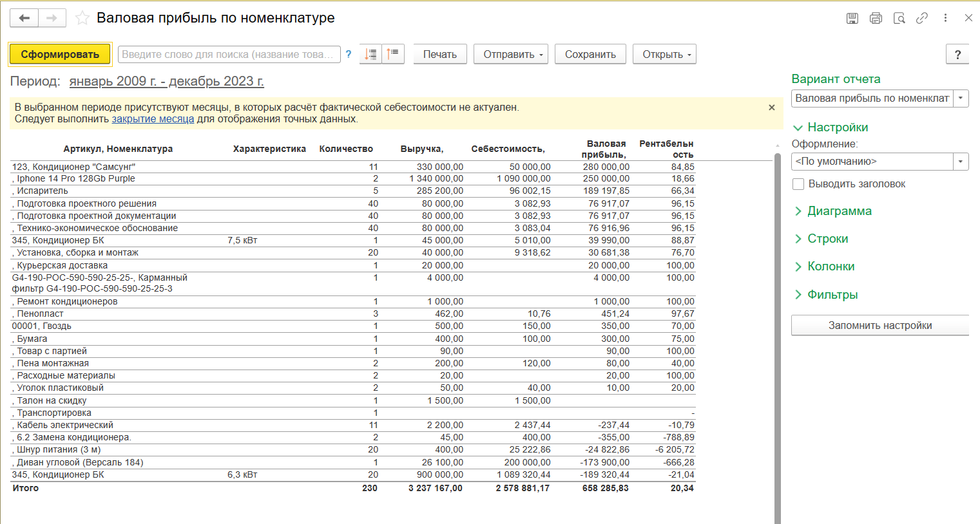Follow the 'закрытие месяца' link
Viewport: 980px width, 524px height.
153,119
